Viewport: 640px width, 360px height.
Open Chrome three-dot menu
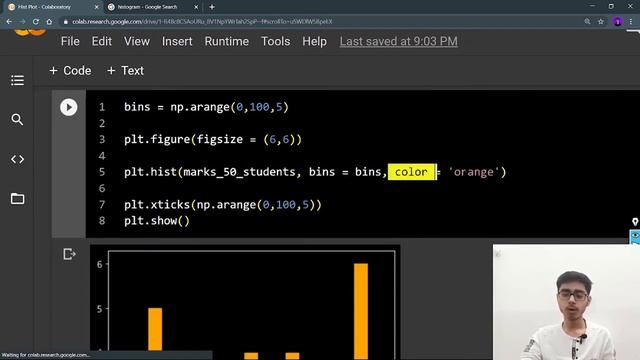[x=631, y=22]
